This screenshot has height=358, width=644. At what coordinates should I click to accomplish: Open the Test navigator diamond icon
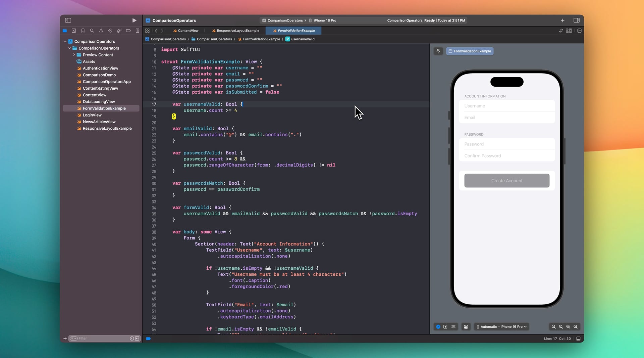point(110,31)
